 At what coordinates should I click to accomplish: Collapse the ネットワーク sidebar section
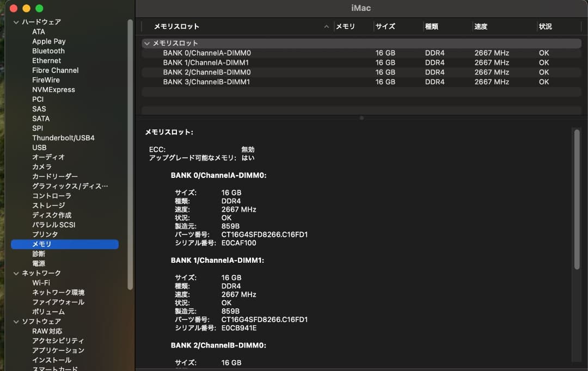click(x=16, y=273)
